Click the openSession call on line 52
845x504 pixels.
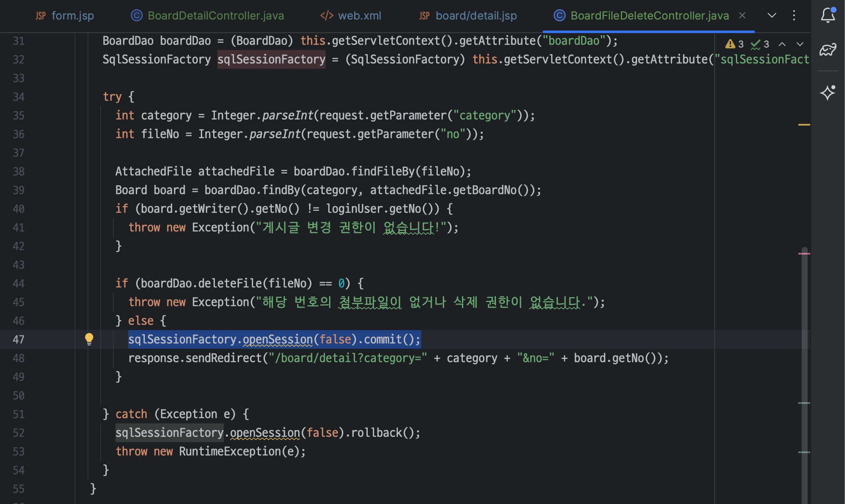[265, 433]
